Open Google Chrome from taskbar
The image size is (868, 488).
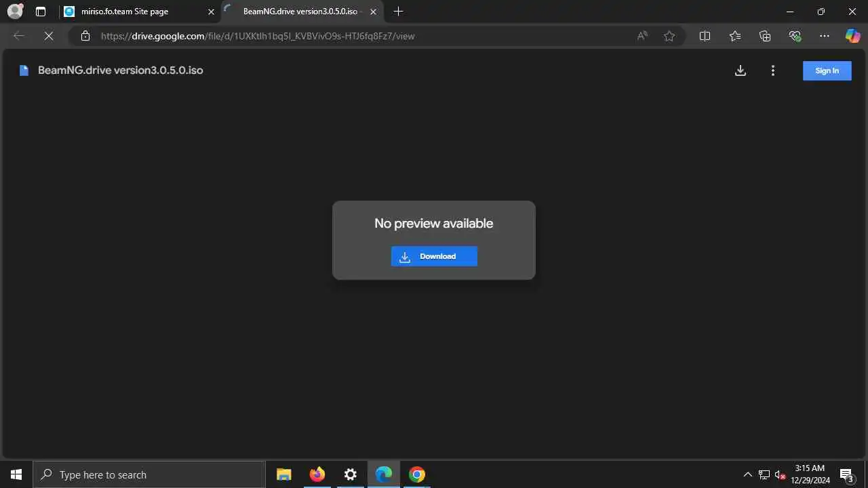tap(416, 474)
